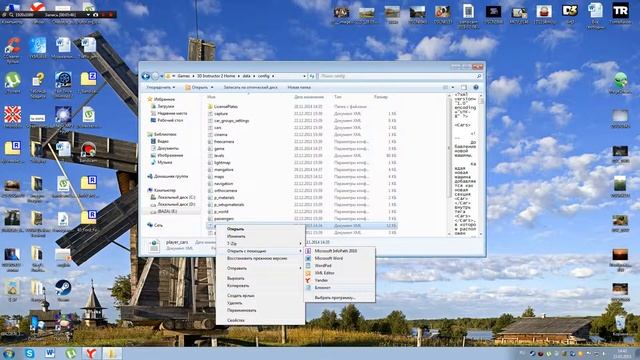
Task: Click the Windows Start button
Action: pyautogui.click(x=9, y=353)
